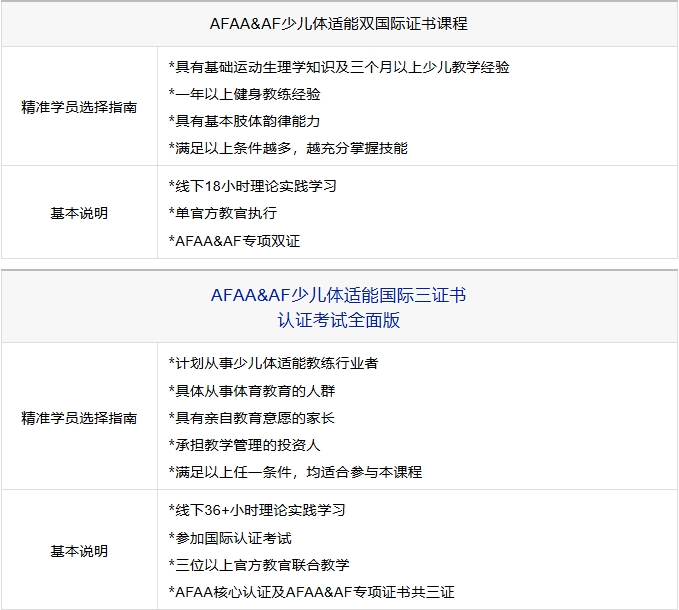Select 基本说明 label in 三证书 table
Viewport: 679px width, 610px height.
click(x=79, y=551)
